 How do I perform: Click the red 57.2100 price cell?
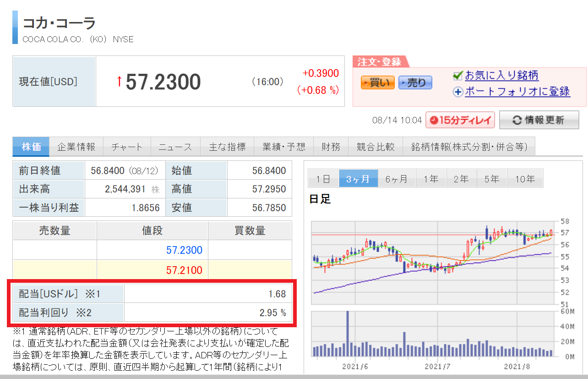tap(152, 270)
